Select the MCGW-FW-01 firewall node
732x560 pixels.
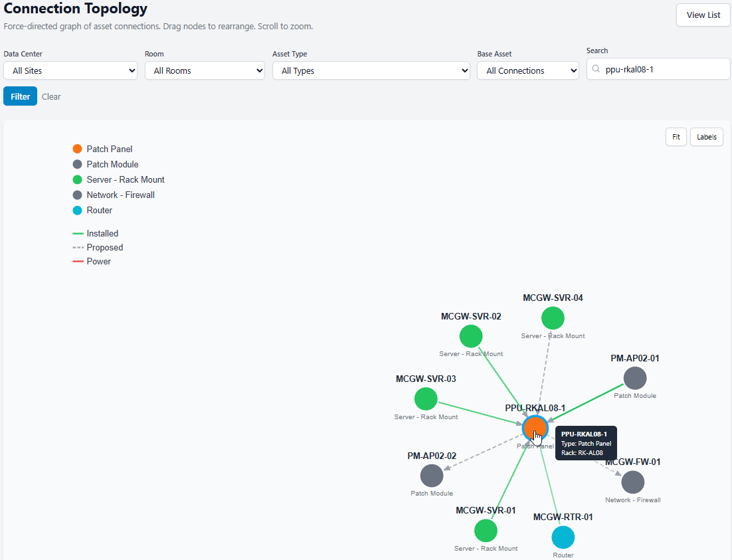click(632, 482)
